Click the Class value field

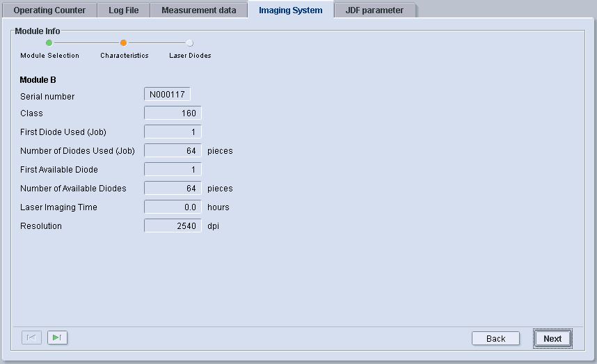tap(173, 113)
